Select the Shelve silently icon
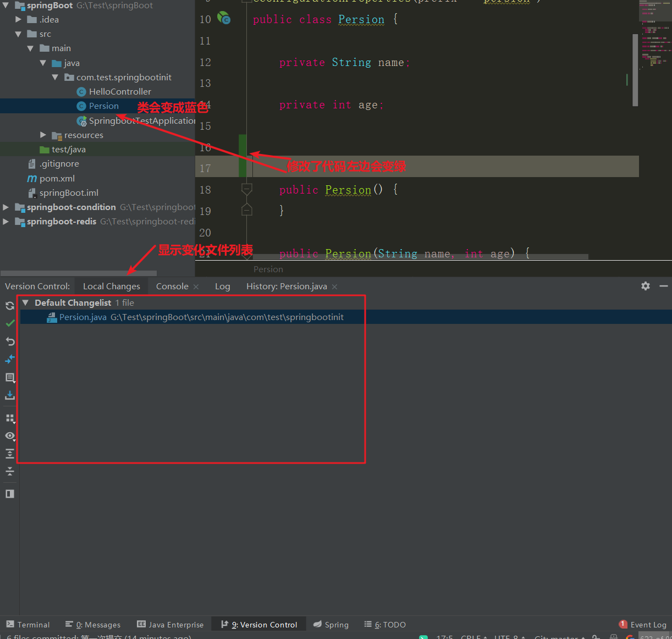The width and height of the screenshot is (672, 639). (x=9, y=395)
